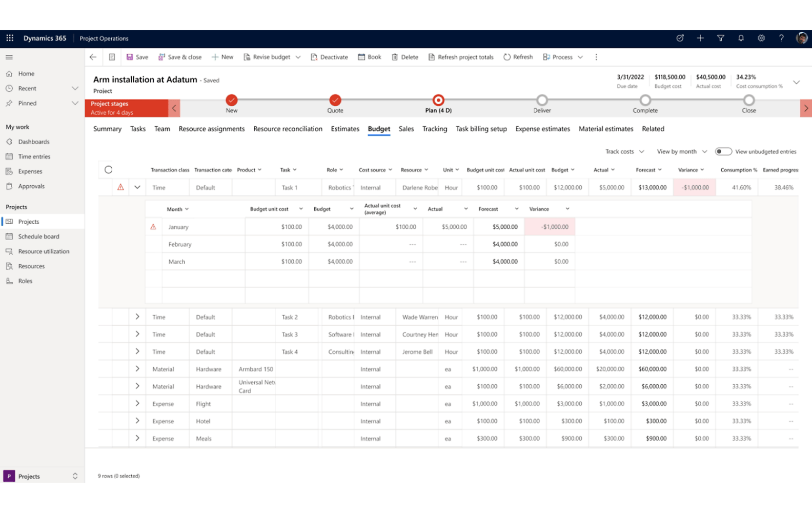This screenshot has height=513, width=812.
Task: Go back using the arrow icon
Action: click(93, 57)
